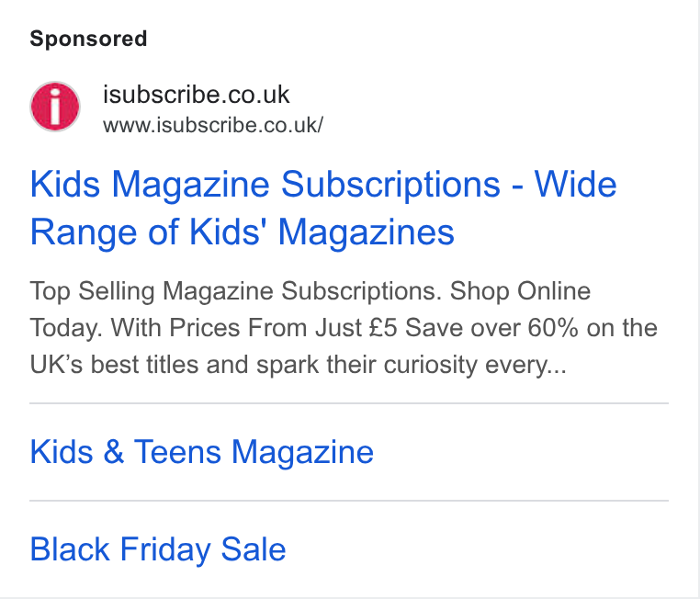Open the Kids Magazine Subscriptions headline link
The width and height of the screenshot is (700, 599).
(x=323, y=208)
